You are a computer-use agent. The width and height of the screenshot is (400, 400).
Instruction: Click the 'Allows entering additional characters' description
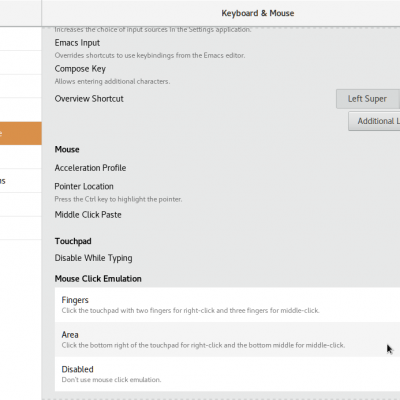click(112, 81)
